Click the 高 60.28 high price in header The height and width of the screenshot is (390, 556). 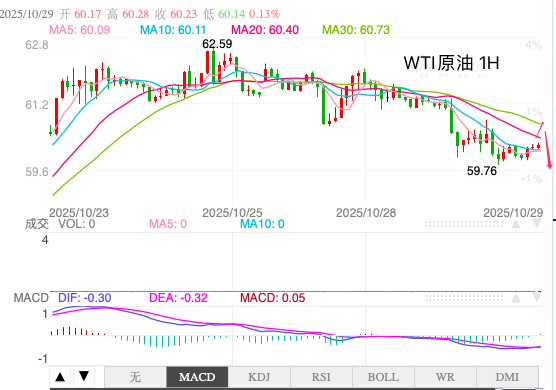pos(128,14)
